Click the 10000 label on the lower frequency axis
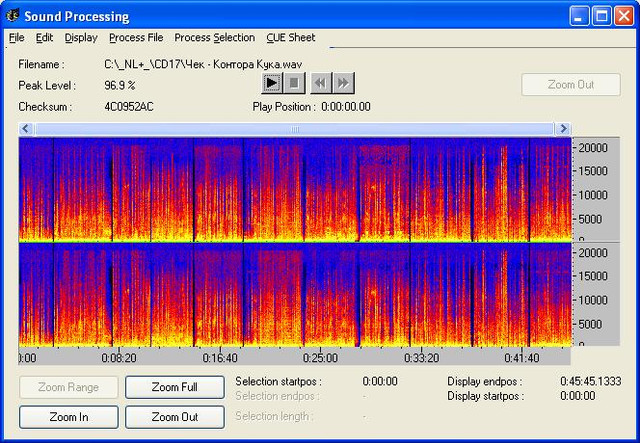Image resolution: width=640 pixels, height=443 pixels. [593, 300]
